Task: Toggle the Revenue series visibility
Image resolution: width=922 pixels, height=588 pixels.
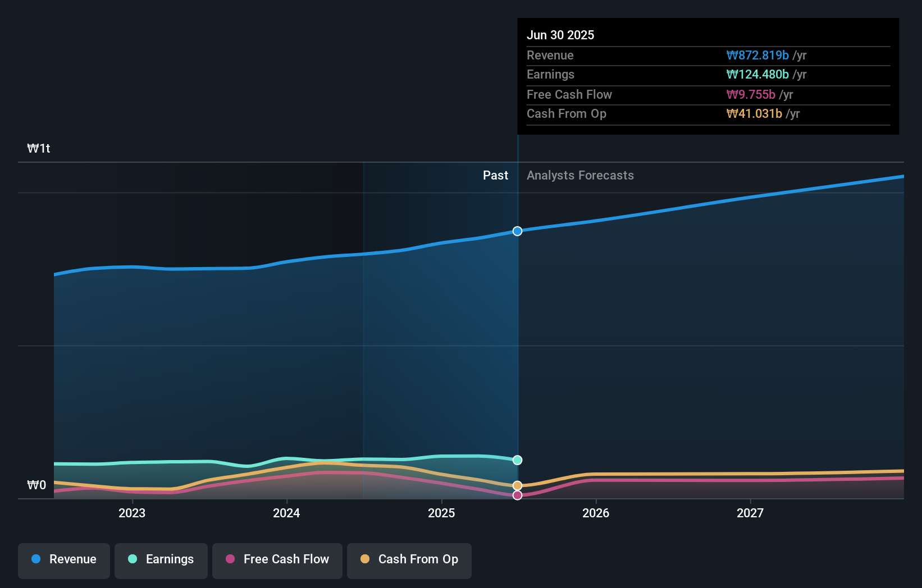Action: point(63,559)
